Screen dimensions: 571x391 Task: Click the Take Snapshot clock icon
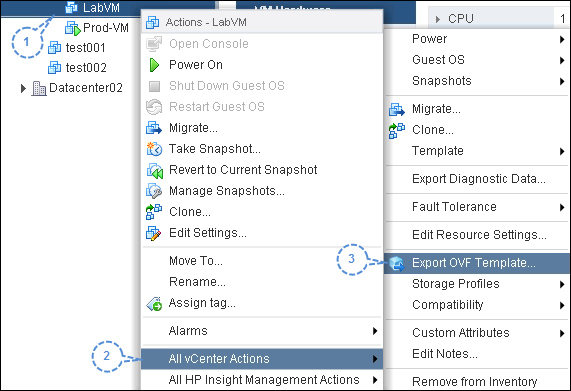(154, 149)
